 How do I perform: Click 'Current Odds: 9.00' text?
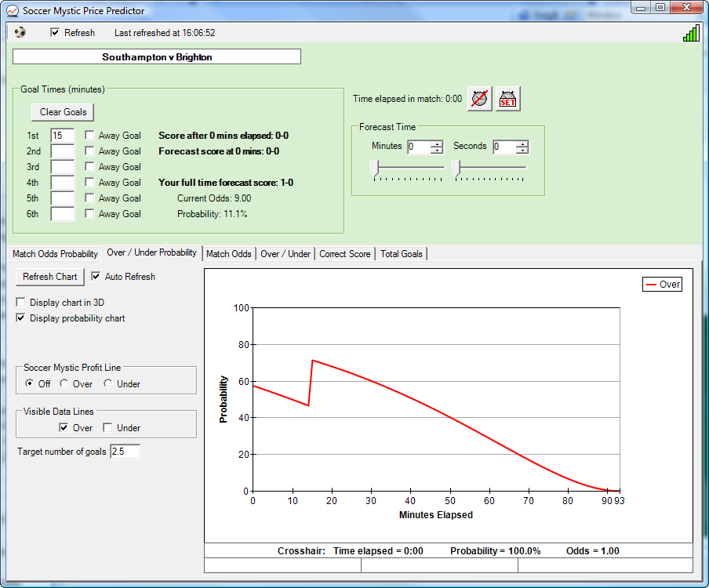point(214,198)
